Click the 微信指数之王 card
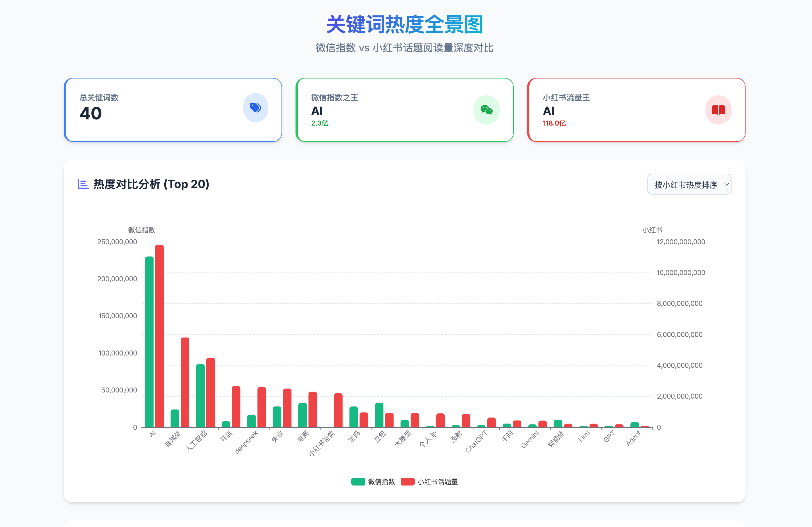Screen dimensions: 812x527 404,110
